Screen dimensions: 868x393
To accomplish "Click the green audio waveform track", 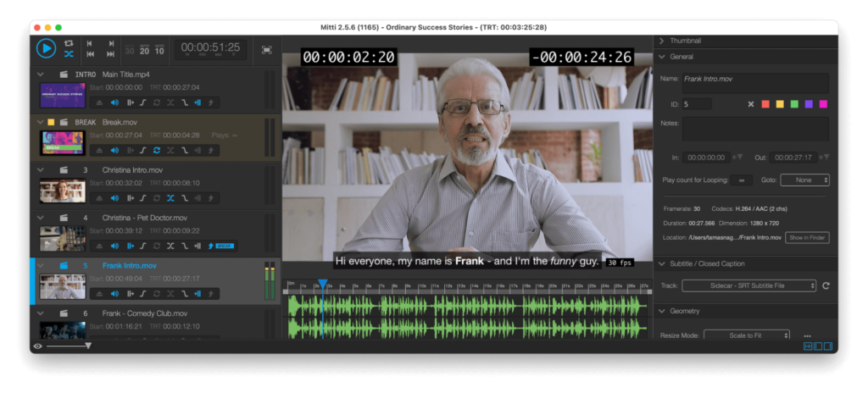I will pyautogui.click(x=468, y=317).
